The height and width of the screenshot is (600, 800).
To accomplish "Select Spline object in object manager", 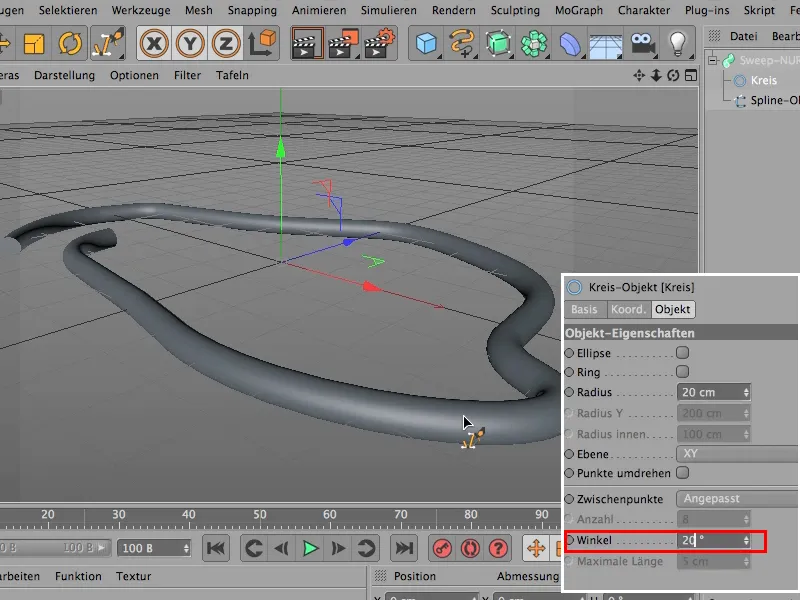I will [x=774, y=101].
